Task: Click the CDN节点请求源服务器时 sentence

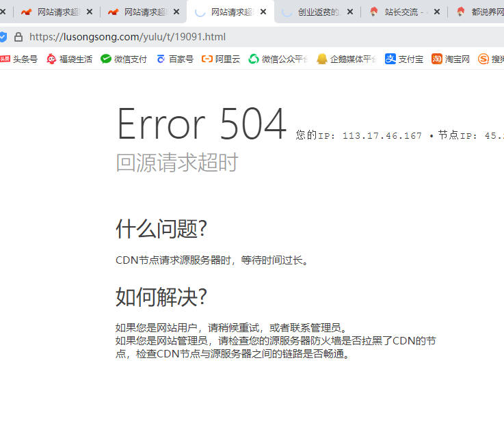Action: tap(212, 260)
